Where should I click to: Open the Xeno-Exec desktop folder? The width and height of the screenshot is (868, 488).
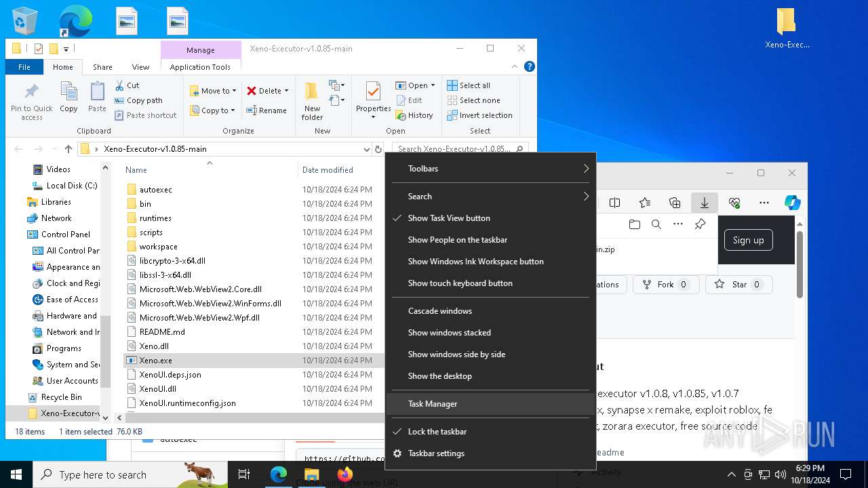pyautogui.click(x=787, y=28)
